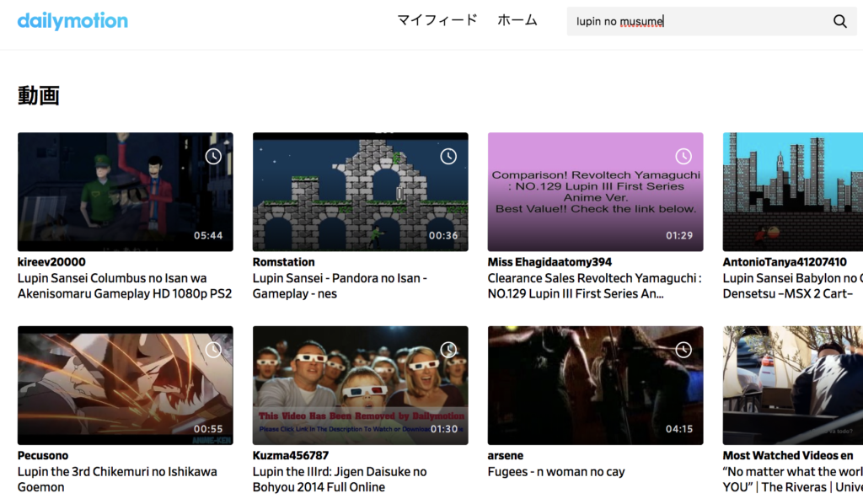Open title Lupin the 3rd Chikemuri no Ishikawa Goemon

click(x=117, y=480)
